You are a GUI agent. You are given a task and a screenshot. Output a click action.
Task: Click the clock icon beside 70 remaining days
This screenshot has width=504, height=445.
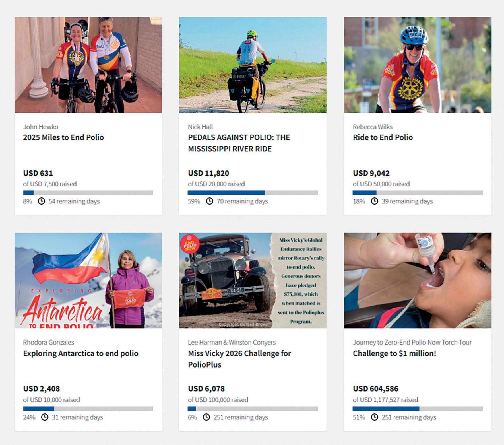pos(210,201)
